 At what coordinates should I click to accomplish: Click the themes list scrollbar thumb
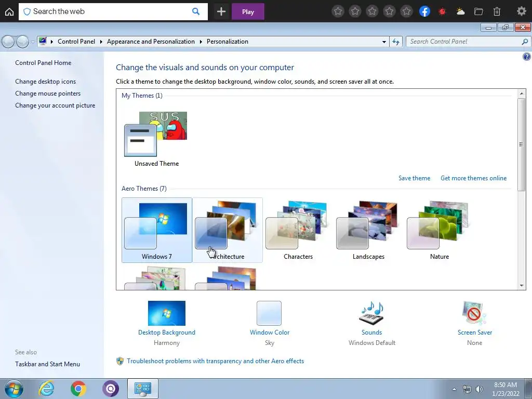pos(521,144)
